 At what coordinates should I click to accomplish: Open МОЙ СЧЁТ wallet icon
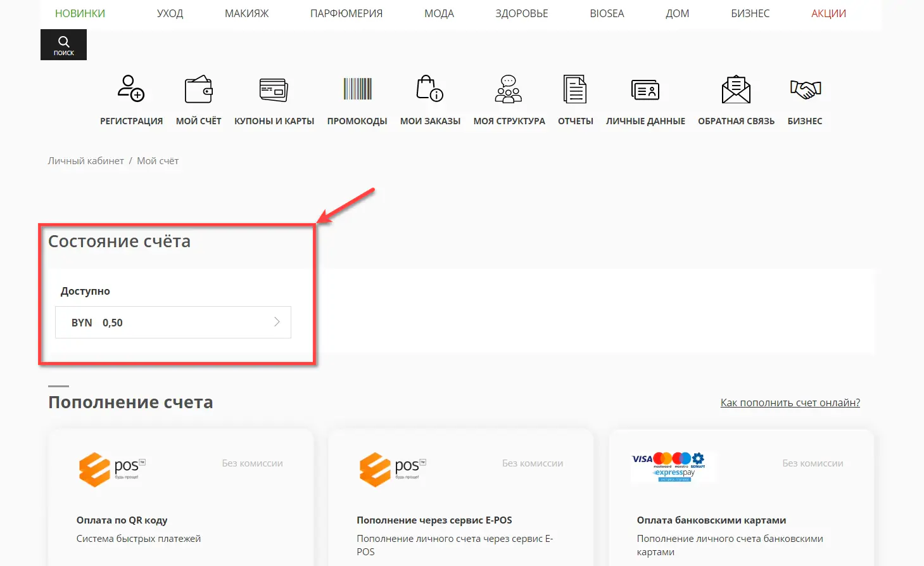point(198,89)
